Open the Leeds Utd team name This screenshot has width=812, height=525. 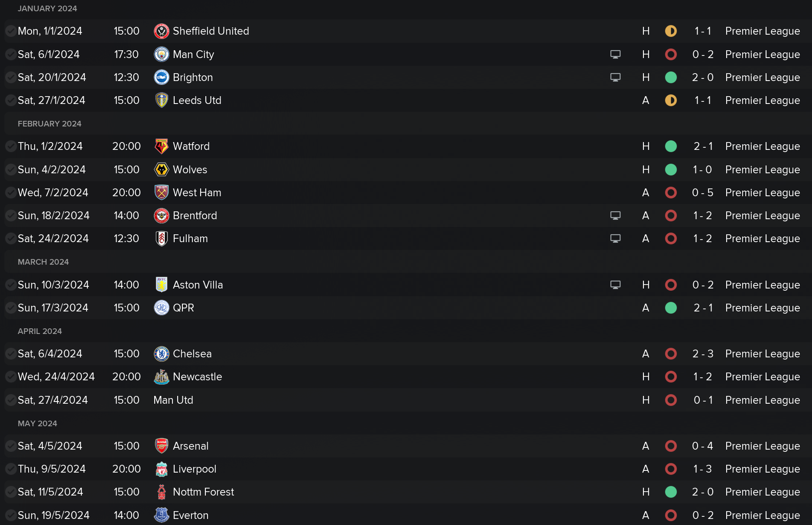[x=197, y=100]
